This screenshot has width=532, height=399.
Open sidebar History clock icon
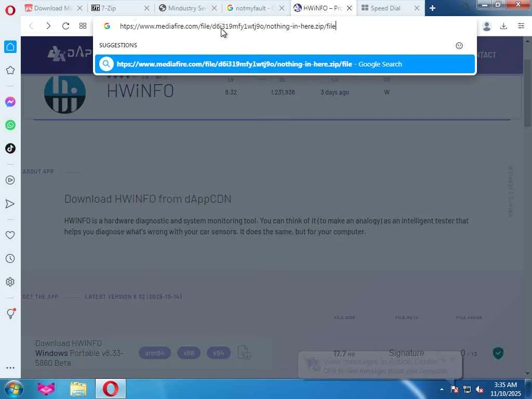10,259
